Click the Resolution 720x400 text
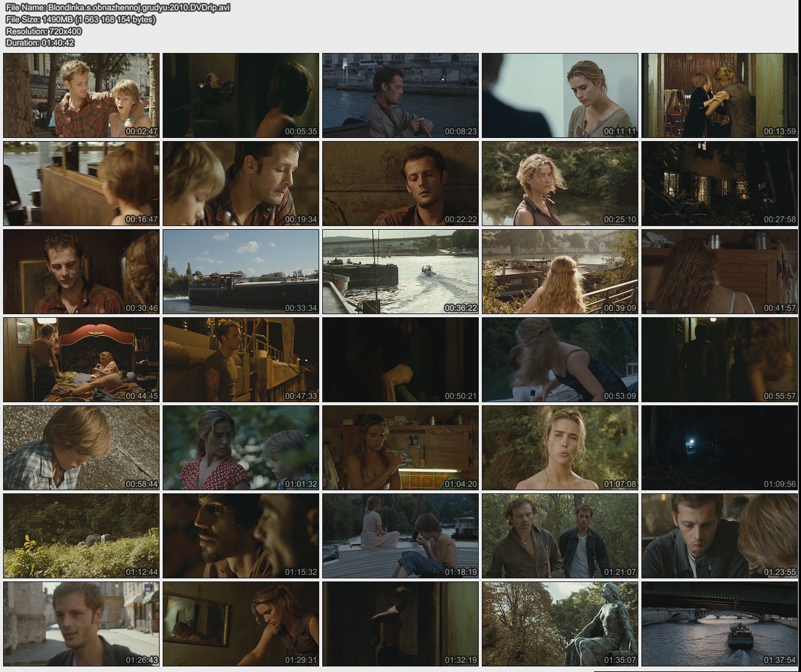 click(x=43, y=31)
